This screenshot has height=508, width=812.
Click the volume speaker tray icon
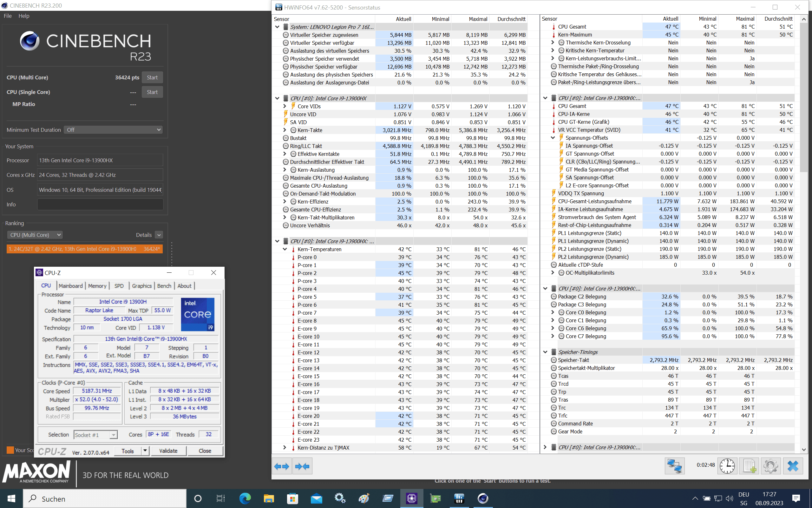[730, 498]
